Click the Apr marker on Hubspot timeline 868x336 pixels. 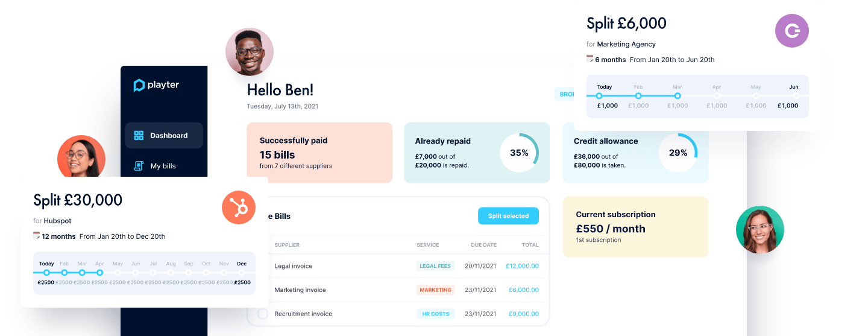tap(100, 273)
